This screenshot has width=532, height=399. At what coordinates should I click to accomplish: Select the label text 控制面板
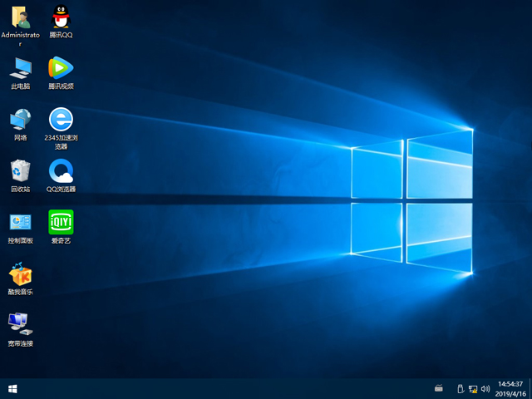(x=21, y=240)
